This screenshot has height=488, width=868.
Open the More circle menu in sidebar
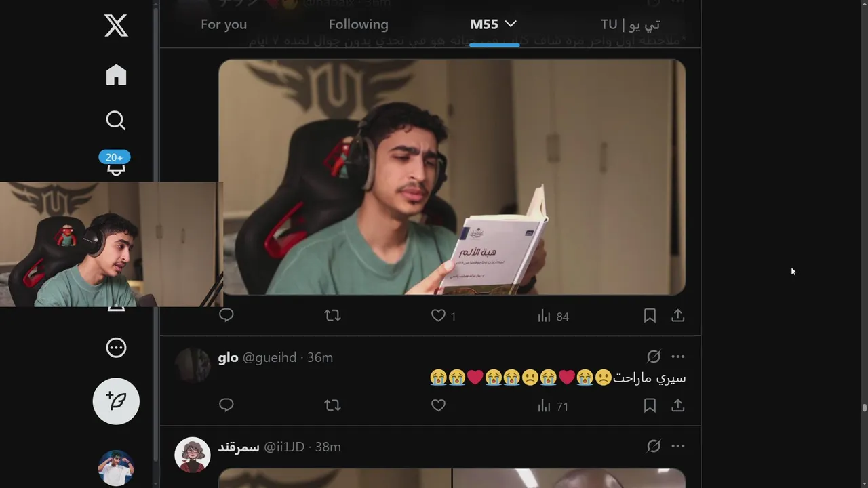coord(116,348)
